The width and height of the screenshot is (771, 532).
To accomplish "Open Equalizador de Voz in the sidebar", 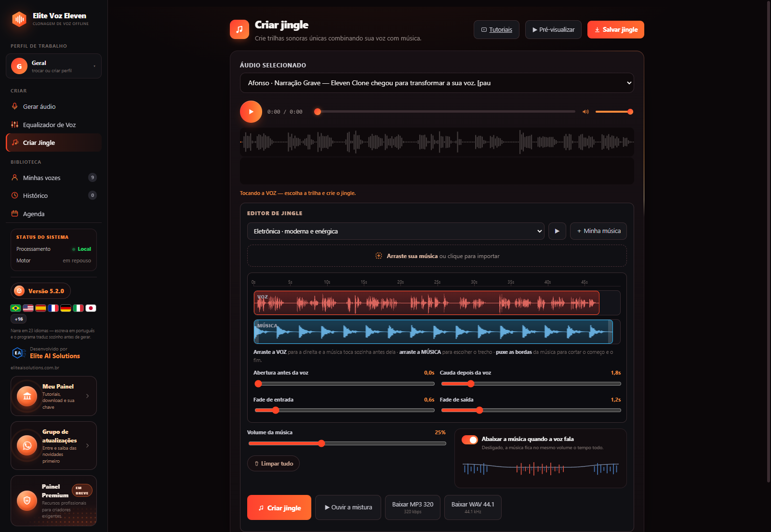I will tap(53, 125).
